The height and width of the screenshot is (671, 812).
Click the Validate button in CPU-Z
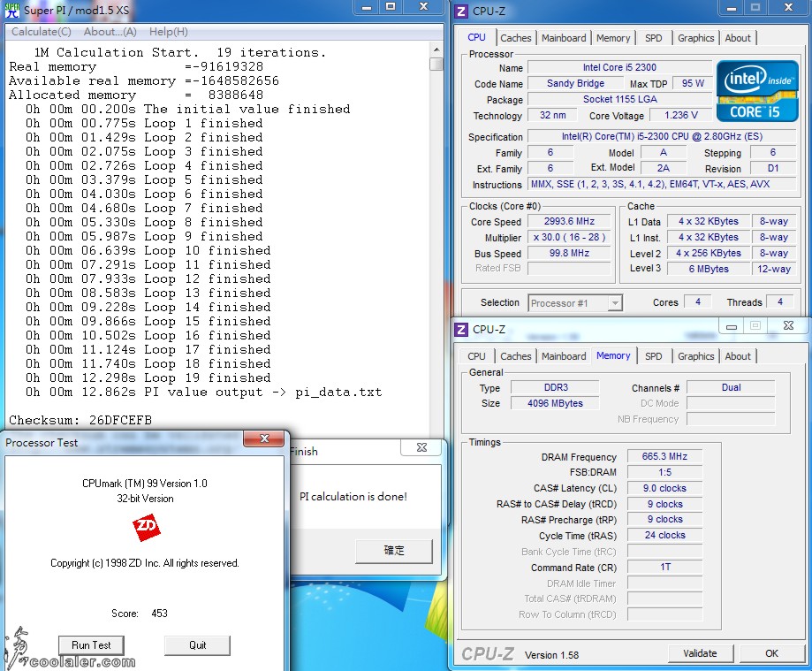[x=700, y=653]
